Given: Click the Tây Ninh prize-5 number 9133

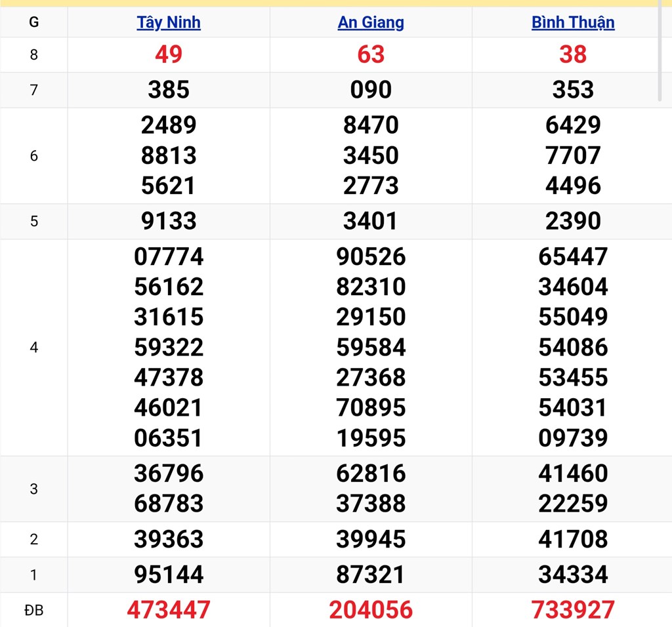Looking at the screenshot, I should (x=169, y=221).
